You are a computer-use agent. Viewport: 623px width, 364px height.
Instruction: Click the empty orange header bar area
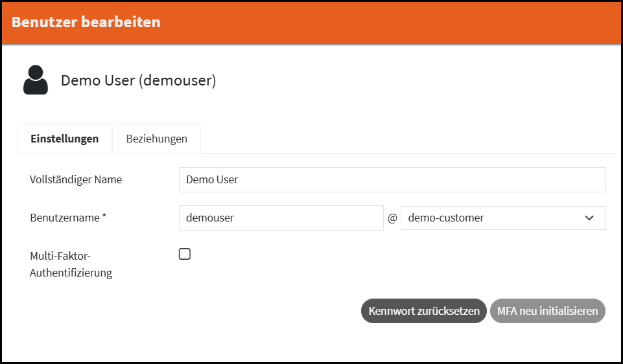389,22
